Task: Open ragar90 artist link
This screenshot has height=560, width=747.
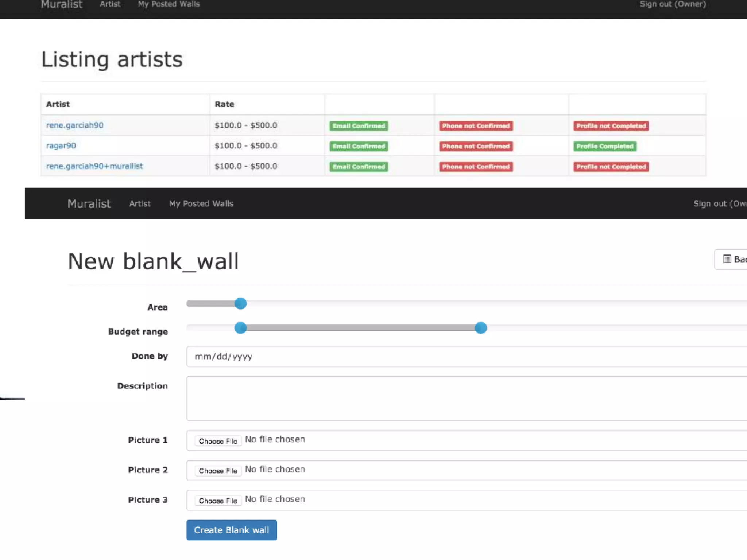Action: click(x=61, y=146)
